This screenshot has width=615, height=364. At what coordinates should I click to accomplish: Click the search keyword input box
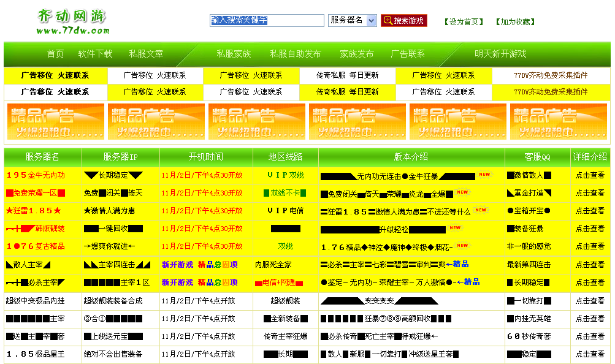266,20
